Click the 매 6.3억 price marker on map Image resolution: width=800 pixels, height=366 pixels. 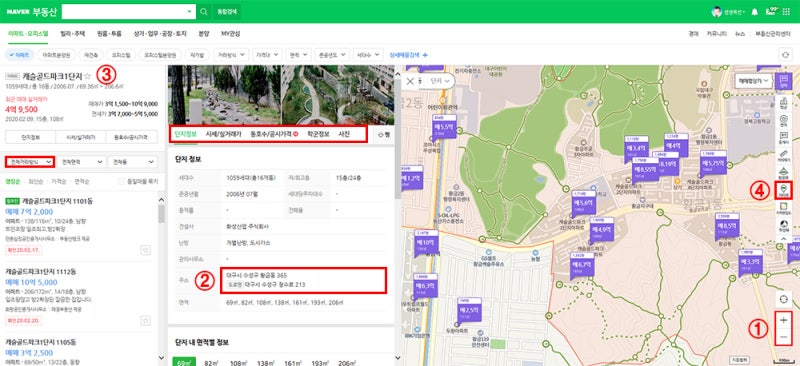click(x=427, y=286)
